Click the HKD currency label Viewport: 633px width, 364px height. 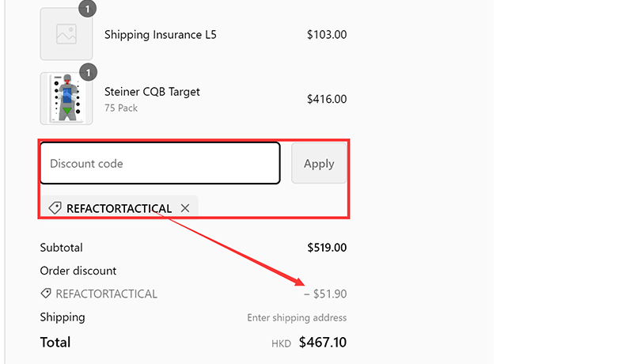click(281, 343)
